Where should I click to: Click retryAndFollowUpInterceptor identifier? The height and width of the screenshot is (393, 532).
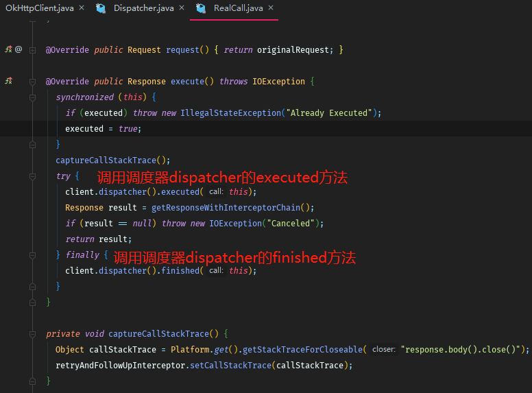pyautogui.click(x=120, y=365)
